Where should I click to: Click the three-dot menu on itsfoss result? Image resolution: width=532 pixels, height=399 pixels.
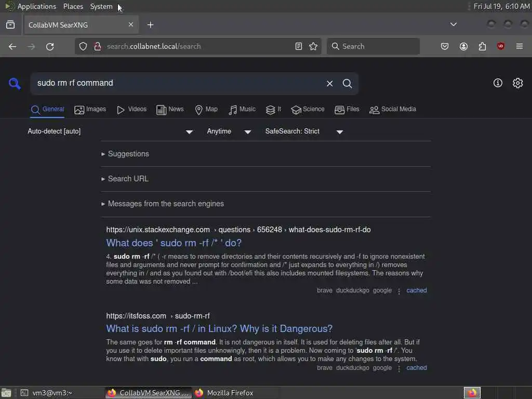pos(399,368)
